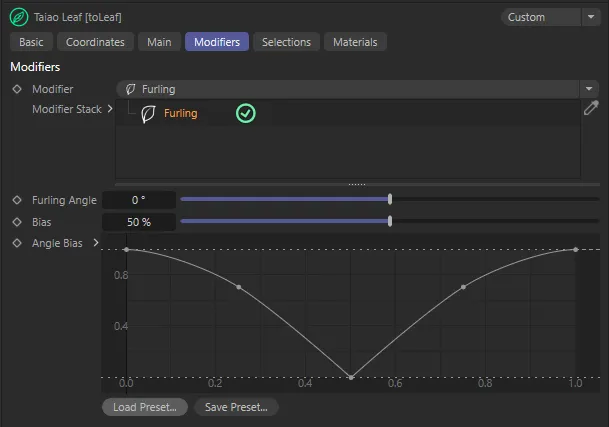This screenshot has width=609, height=427.
Task: Click the eyedropper pick tool icon
Action: click(x=590, y=109)
